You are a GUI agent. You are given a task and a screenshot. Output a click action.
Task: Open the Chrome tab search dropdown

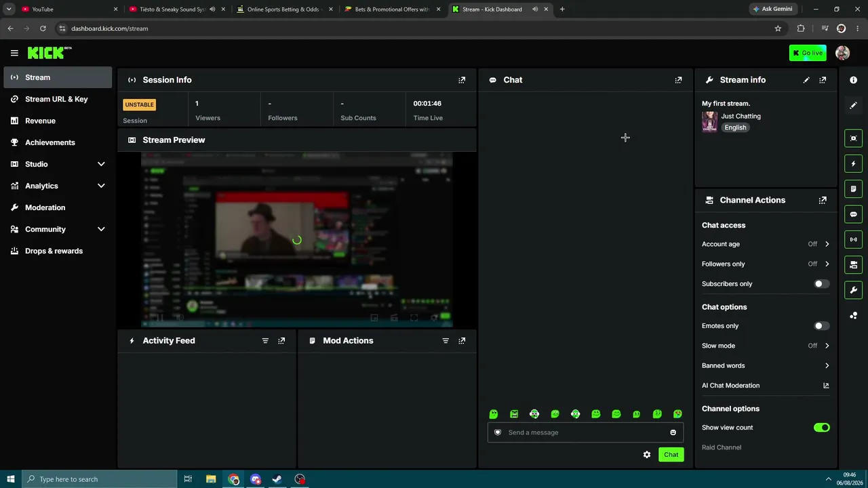9,9
